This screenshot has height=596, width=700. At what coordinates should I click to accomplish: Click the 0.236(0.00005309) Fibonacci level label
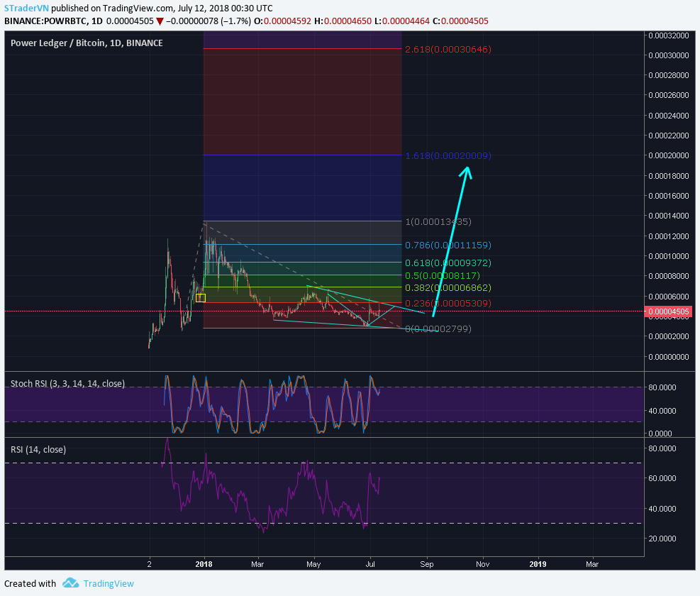pos(448,304)
